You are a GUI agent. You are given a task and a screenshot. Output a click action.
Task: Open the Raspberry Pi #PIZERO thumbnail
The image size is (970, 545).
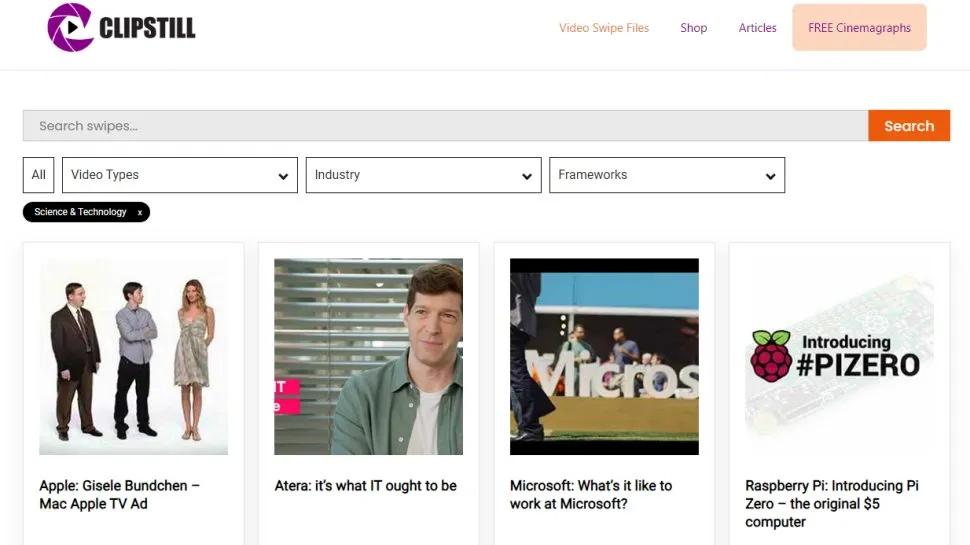point(839,357)
